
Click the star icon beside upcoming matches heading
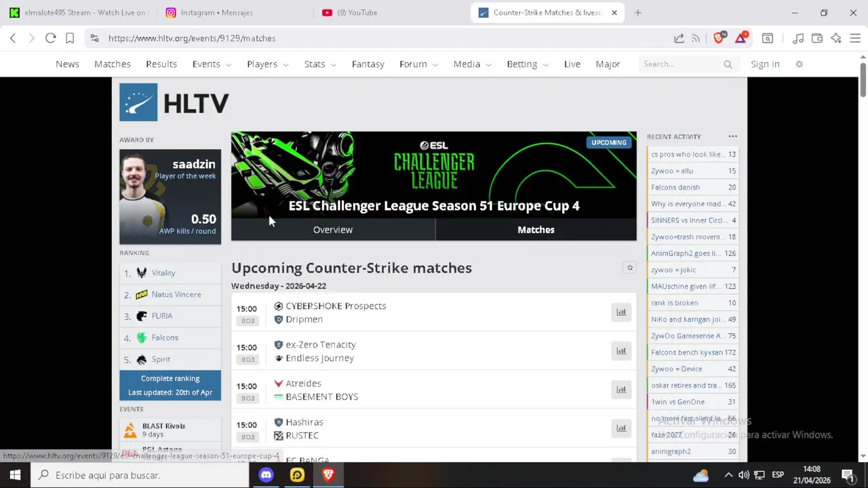pos(630,268)
